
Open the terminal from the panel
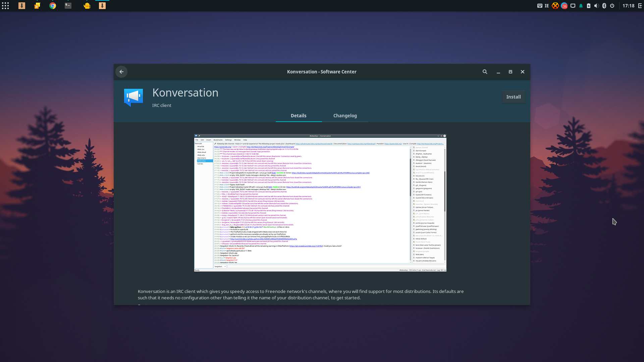coord(68,6)
